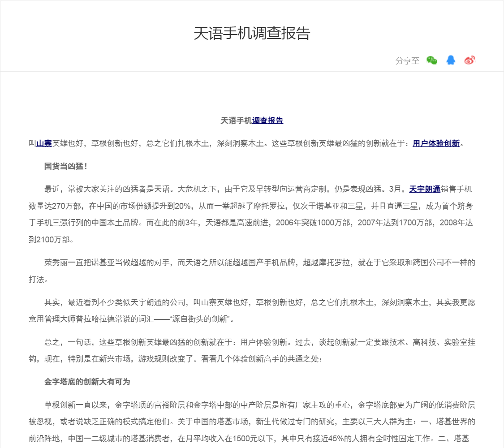Click the heading 国货当凶猛!
504x448 pixels.
[66, 166]
